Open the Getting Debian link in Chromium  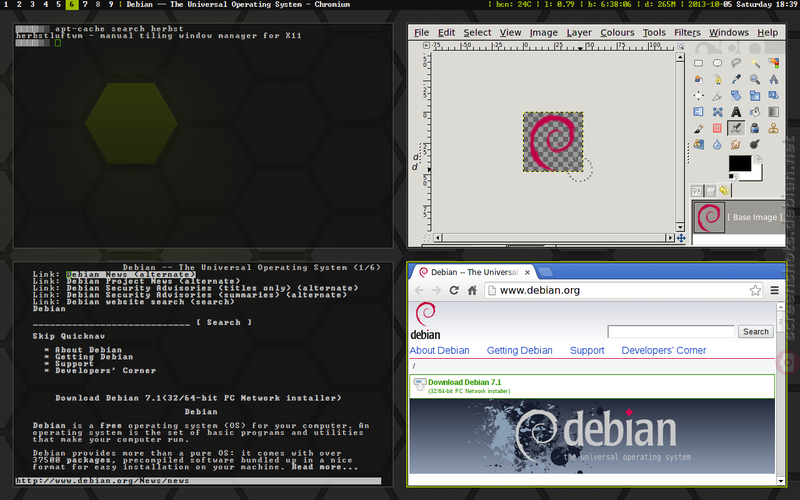point(519,351)
